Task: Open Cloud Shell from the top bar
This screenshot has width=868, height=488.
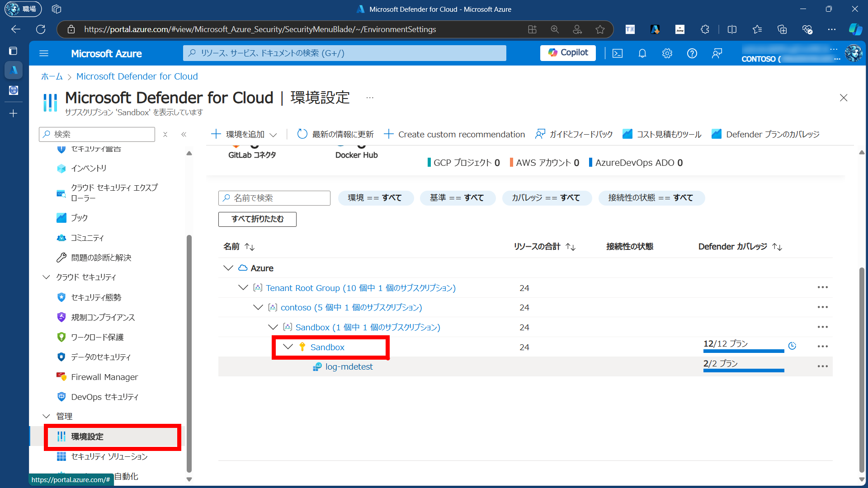Action: [x=618, y=53]
